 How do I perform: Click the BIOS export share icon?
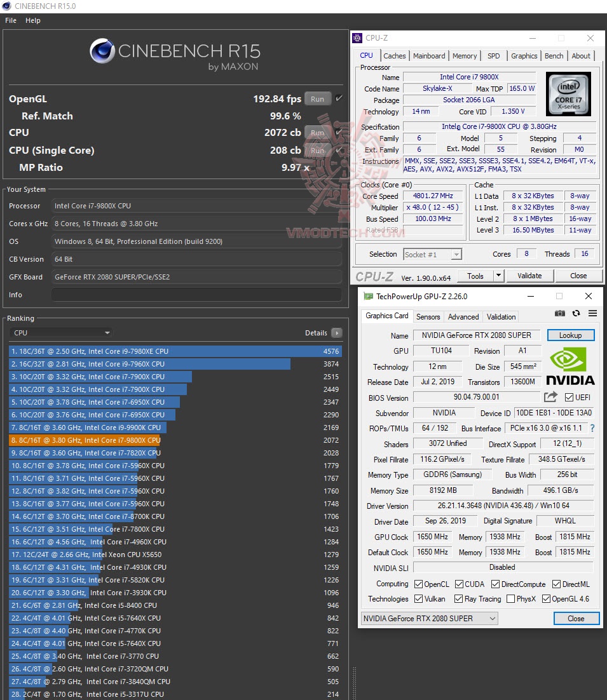point(550,396)
